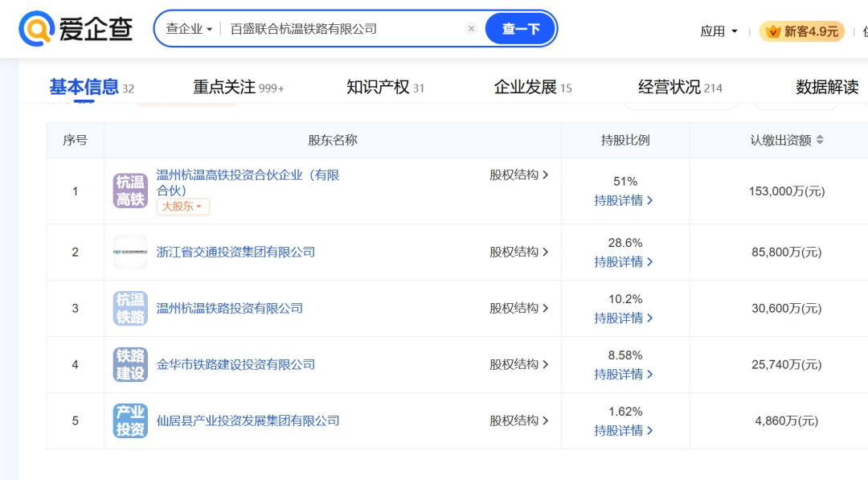This screenshot has height=480, width=868.
Task: Click the 持股比例 column header
Action: coord(625,140)
